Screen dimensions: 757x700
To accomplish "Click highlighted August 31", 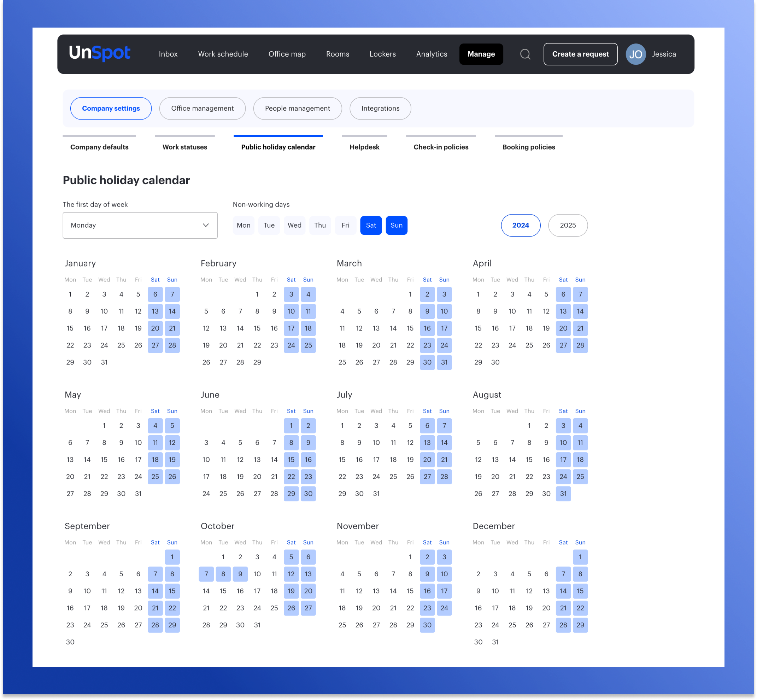I will point(563,494).
